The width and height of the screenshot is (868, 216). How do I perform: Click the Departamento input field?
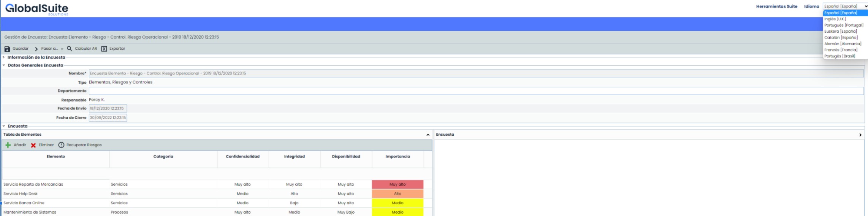(x=476, y=91)
